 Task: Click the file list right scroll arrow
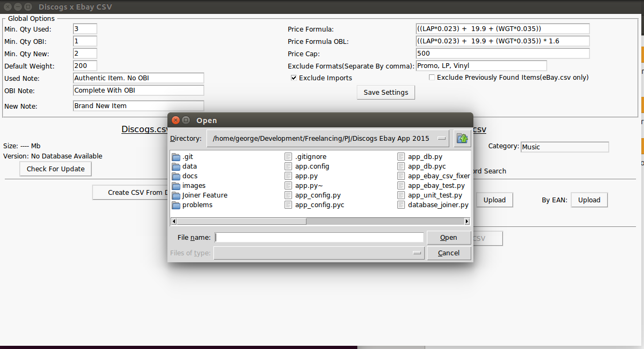point(467,221)
